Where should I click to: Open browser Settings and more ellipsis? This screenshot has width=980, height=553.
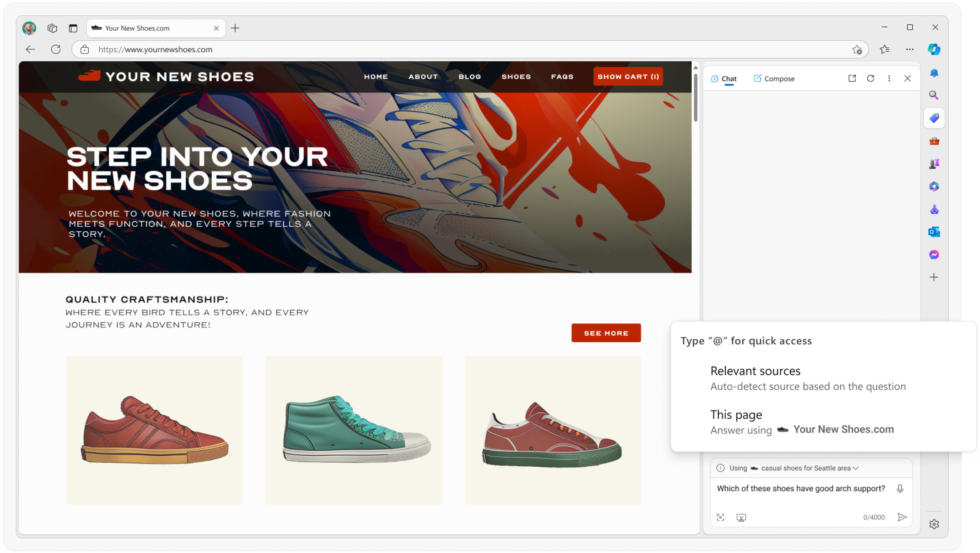coord(910,50)
